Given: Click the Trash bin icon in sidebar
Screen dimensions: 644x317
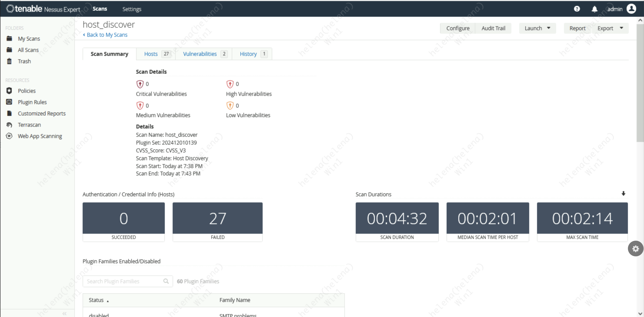Looking at the screenshot, I should [9, 61].
